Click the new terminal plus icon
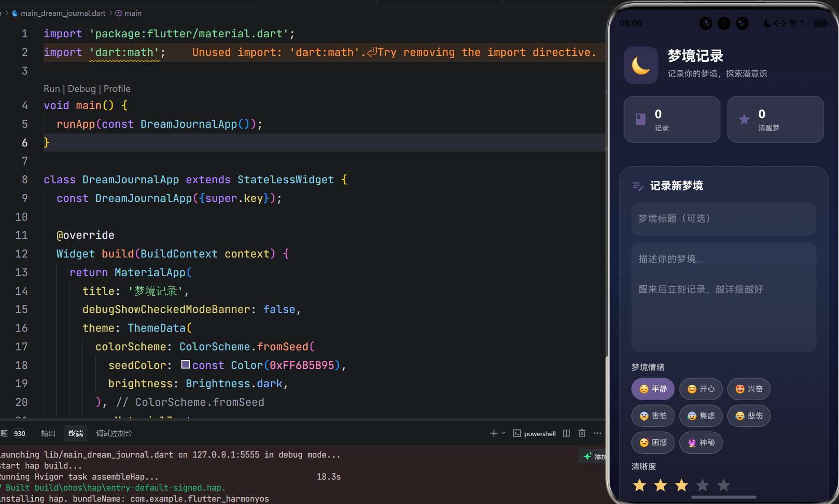839x504 pixels. (493, 433)
